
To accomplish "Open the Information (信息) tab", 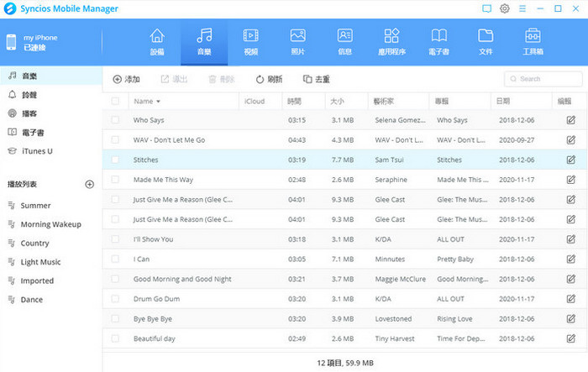I will (x=345, y=42).
